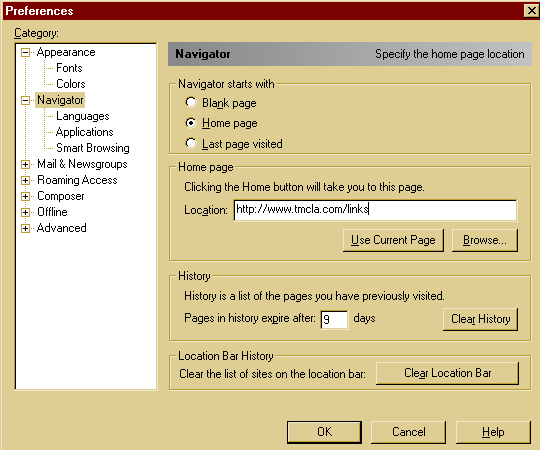Screen dimensions: 540x450
Task: Select Smart Browsing in category tree
Action: click(93, 148)
